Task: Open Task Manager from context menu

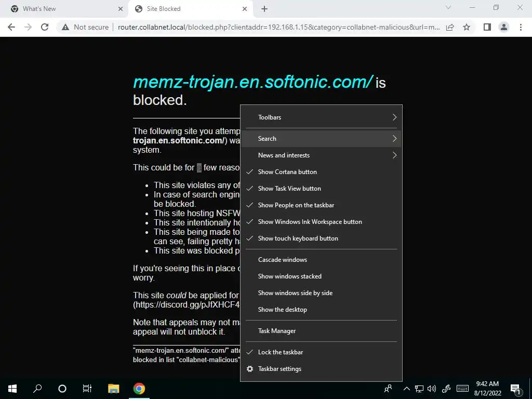Action: coord(321,331)
